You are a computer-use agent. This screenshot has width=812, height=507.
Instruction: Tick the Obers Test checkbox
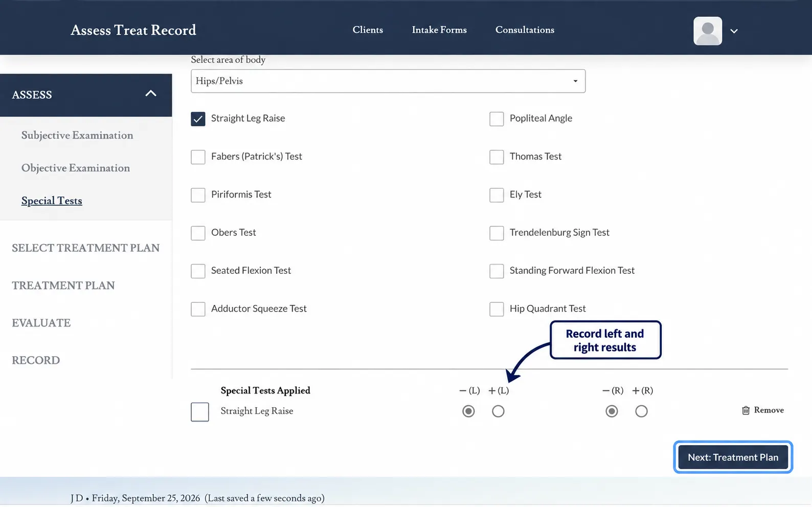point(198,233)
